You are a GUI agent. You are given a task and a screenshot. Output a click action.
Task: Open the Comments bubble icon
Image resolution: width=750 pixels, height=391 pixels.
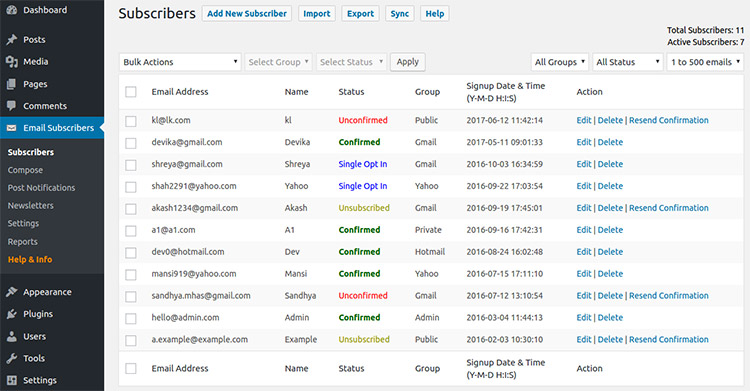coord(12,106)
